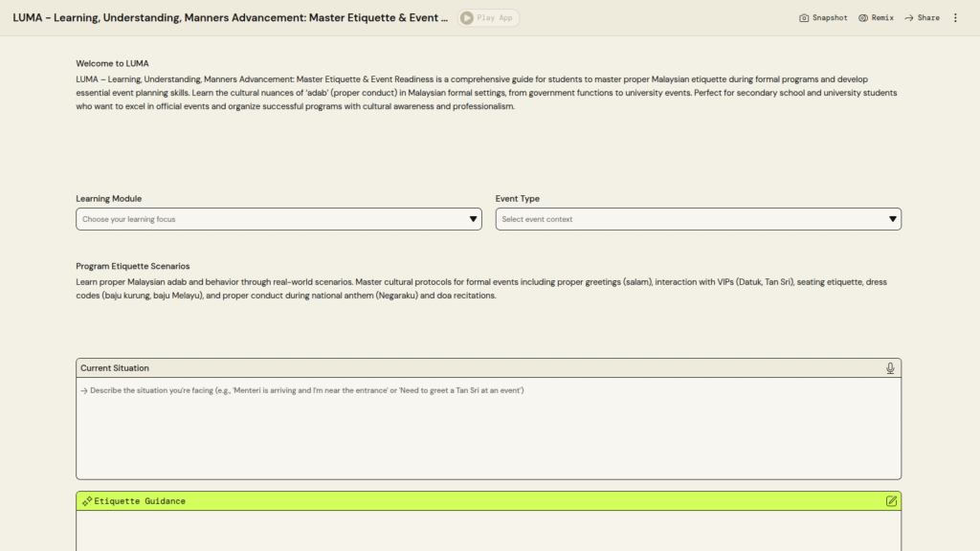Click the Share arrow icon
This screenshot has height=551, width=980.
[x=908, y=18]
